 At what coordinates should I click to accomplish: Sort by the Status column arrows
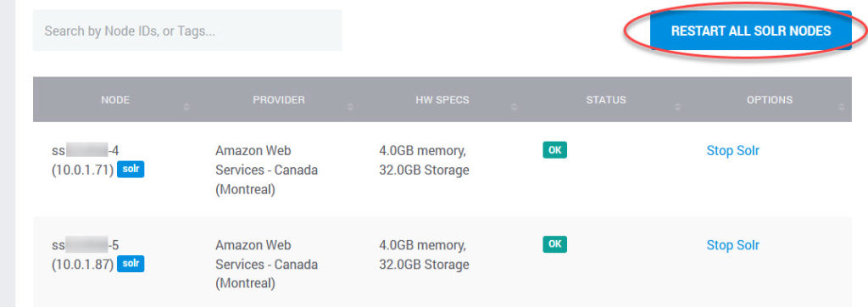(677, 106)
